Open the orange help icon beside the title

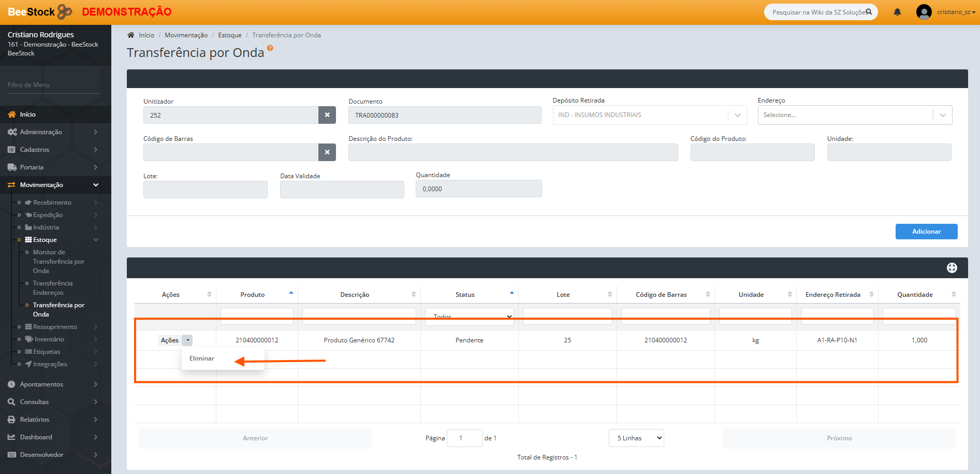tap(270, 48)
